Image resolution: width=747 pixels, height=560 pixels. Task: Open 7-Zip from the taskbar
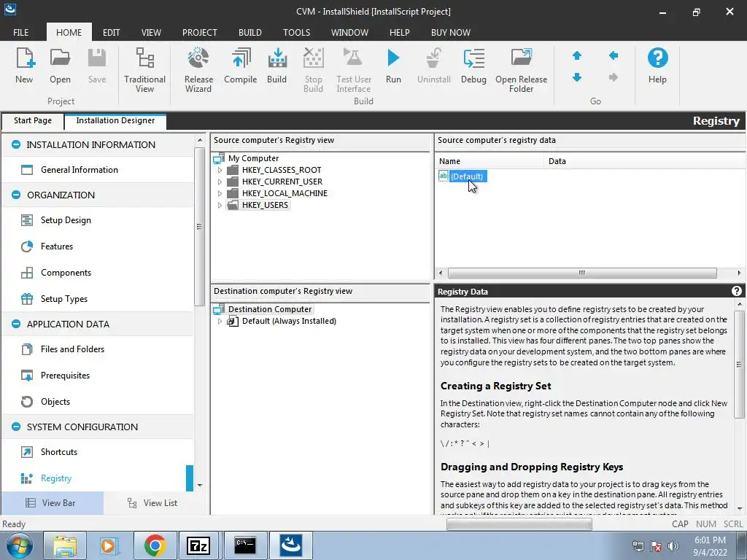198,545
